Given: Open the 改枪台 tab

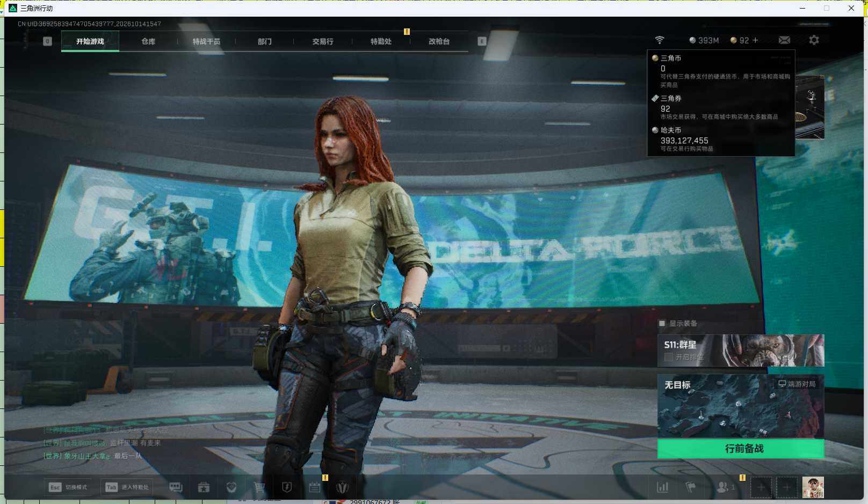Looking at the screenshot, I should (439, 41).
